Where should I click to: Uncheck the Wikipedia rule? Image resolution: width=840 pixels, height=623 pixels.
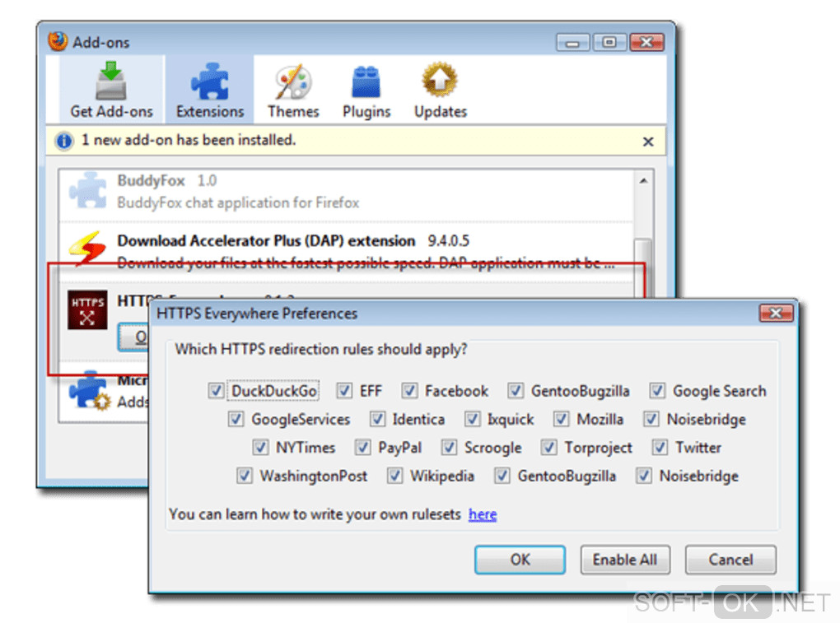point(394,476)
